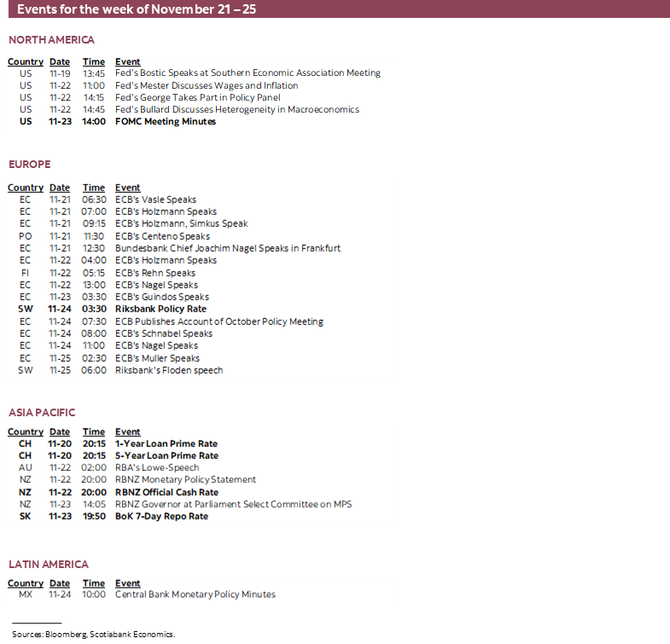Click 'ECB's Schnabel Speaks' event
670x644 pixels.
pos(164,334)
